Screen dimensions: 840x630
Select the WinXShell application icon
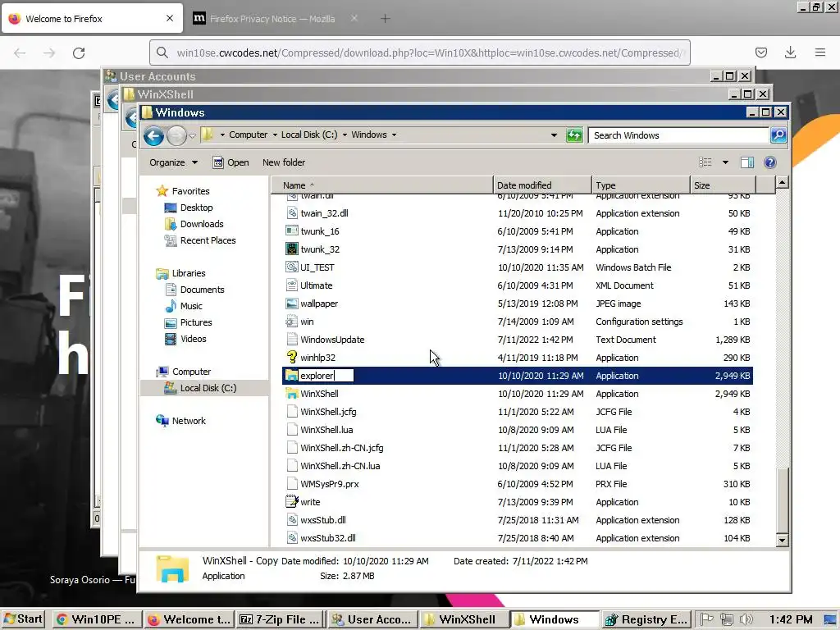coord(291,394)
